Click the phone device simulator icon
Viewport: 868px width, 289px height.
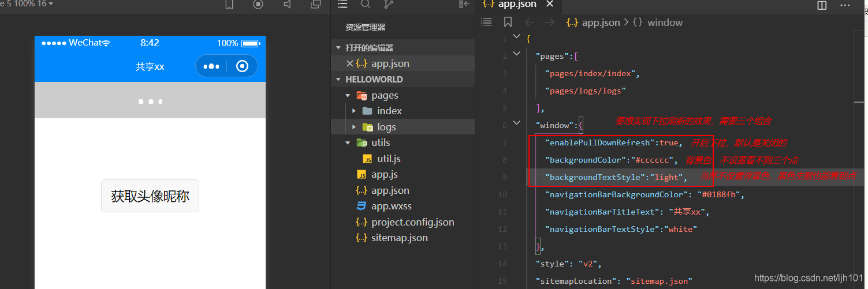click(x=229, y=4)
